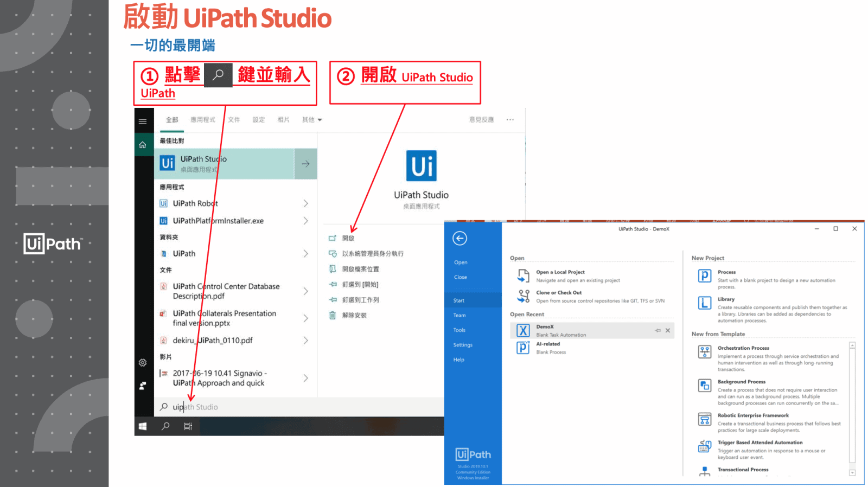Click the new Library project icon
This screenshot has width=868, height=487.
click(705, 303)
